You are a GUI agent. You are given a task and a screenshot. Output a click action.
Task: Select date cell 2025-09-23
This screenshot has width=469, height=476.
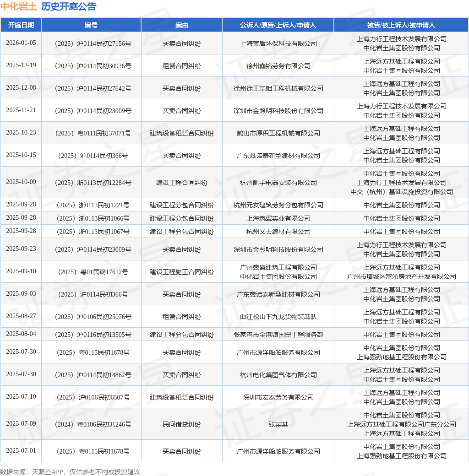(x=21, y=249)
